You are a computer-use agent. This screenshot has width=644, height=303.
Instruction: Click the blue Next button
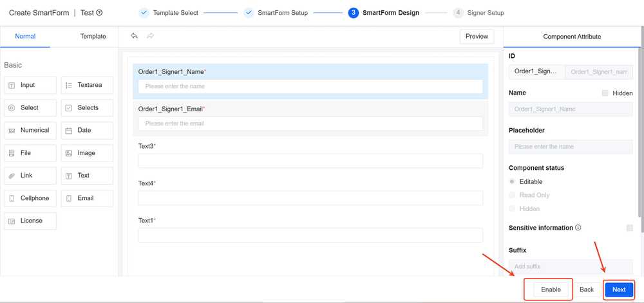(619, 289)
